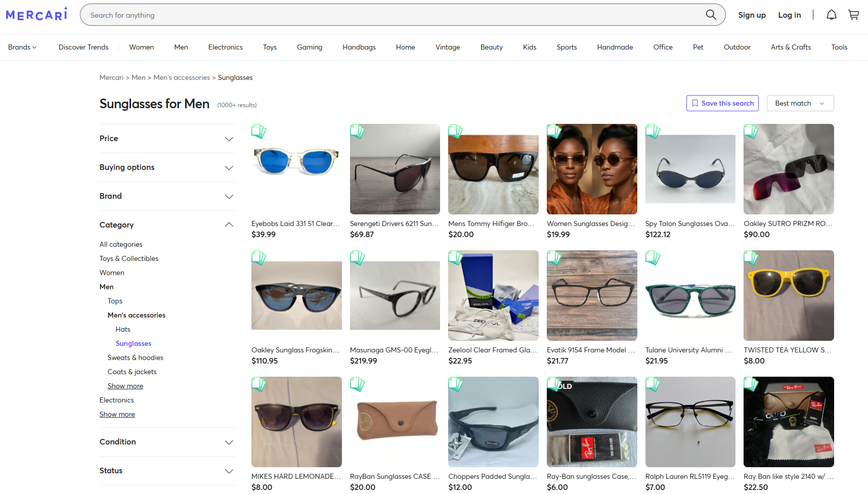The width and height of the screenshot is (868, 494).
Task: Expand the Price filter
Action: click(167, 139)
